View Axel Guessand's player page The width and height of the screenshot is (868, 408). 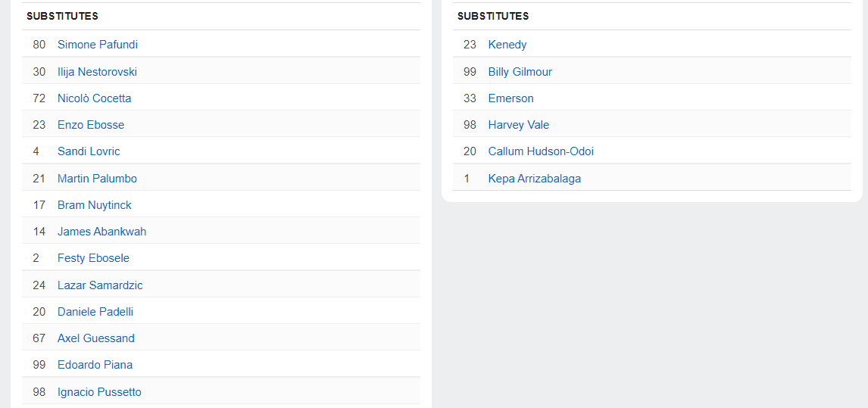95,338
